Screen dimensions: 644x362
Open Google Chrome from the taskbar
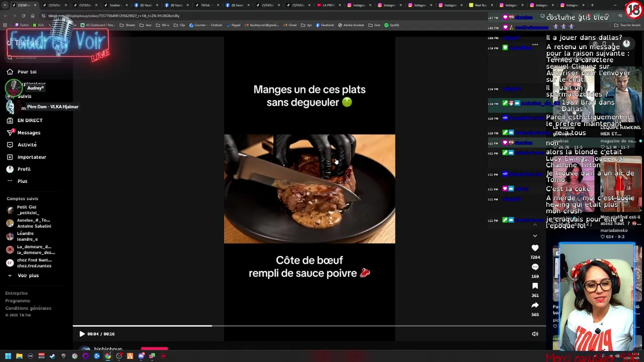tap(108, 356)
